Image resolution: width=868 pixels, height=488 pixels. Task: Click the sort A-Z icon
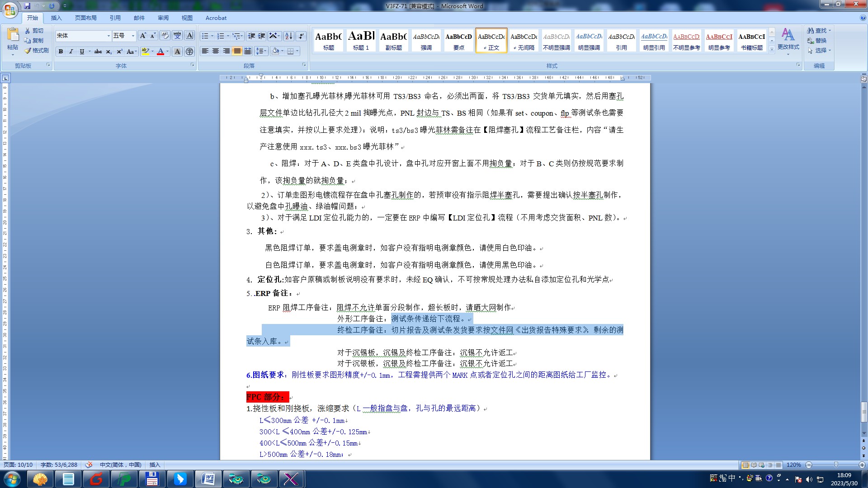[288, 36]
